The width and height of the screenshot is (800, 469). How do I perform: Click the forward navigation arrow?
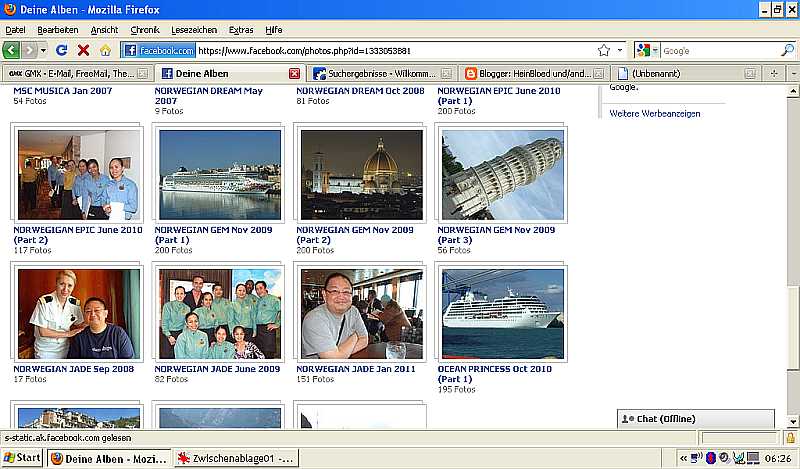tap(30, 50)
